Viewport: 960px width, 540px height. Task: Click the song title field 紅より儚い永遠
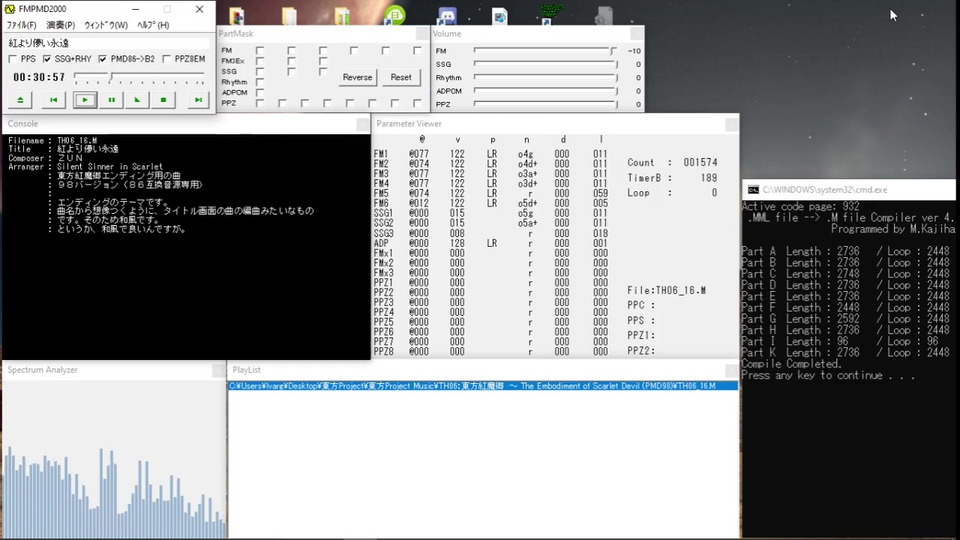tap(108, 43)
